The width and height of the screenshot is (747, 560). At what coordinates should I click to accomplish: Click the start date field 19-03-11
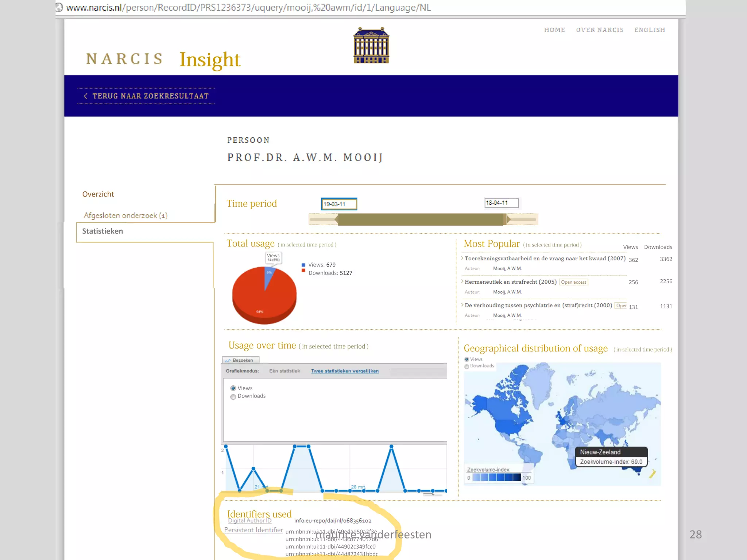339,204
